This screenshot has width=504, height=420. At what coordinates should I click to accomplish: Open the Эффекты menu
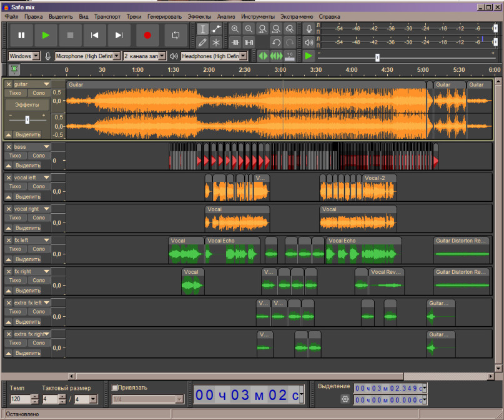pos(199,16)
